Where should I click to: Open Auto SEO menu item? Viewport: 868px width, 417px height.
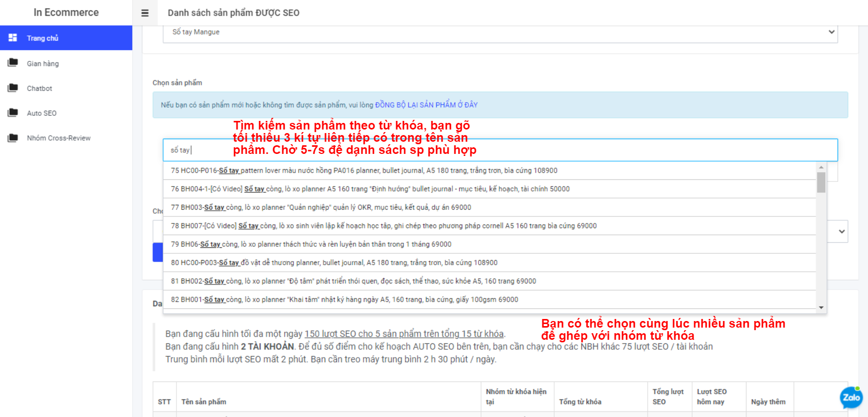pyautogui.click(x=66, y=113)
